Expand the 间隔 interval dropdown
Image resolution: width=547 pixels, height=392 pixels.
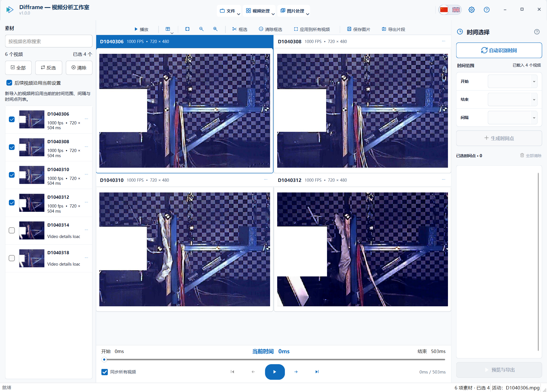(x=512, y=118)
